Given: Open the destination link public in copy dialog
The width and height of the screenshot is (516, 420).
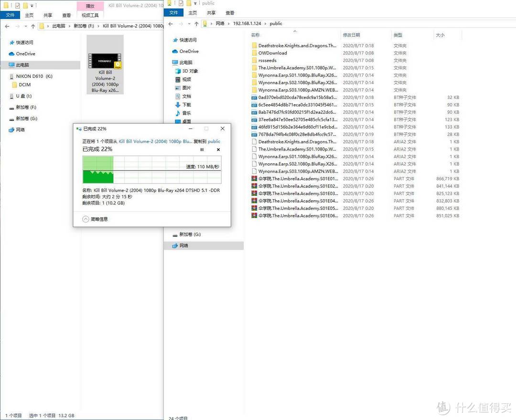Looking at the screenshot, I should click(214, 141).
